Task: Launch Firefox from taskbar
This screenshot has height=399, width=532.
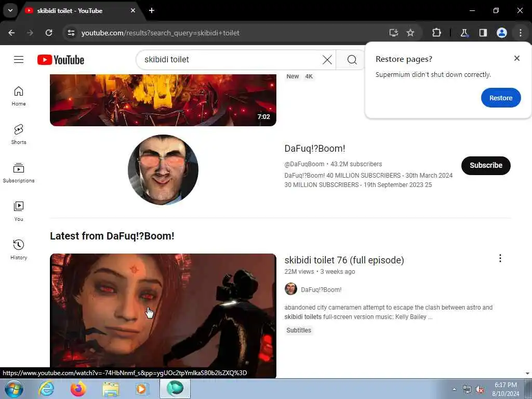Action: pyautogui.click(x=78, y=389)
